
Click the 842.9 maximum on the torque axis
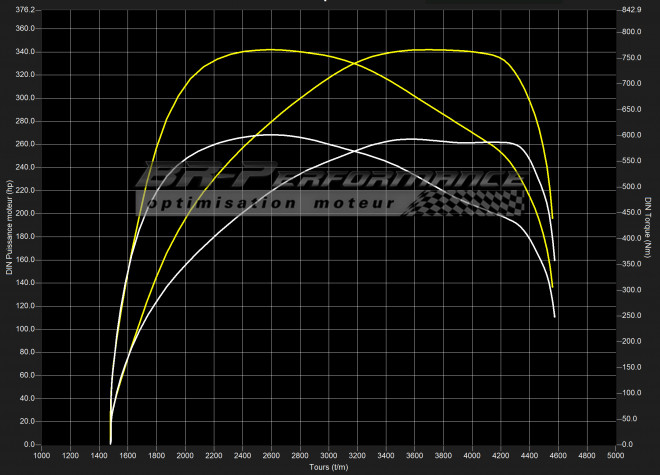(631, 9)
